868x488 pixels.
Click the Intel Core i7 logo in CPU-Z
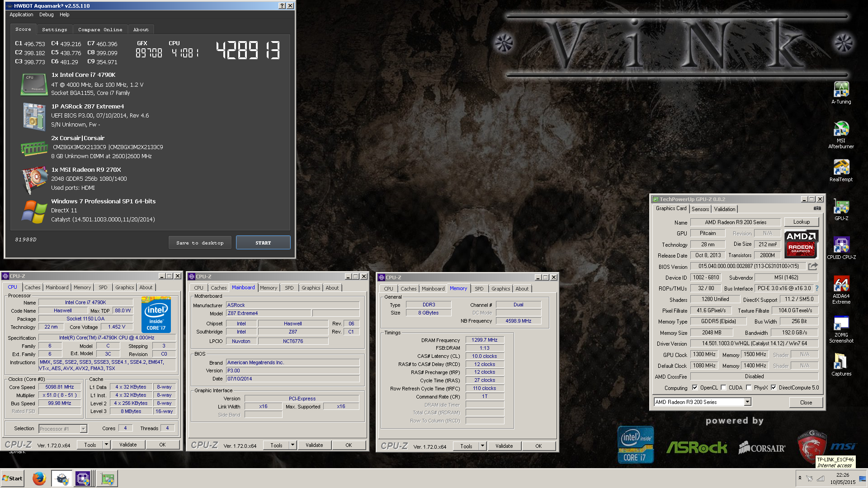156,315
